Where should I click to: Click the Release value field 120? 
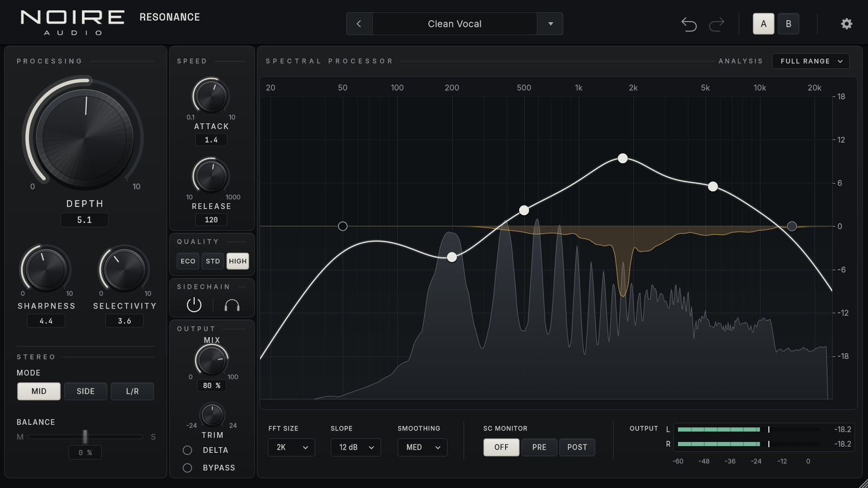point(211,220)
